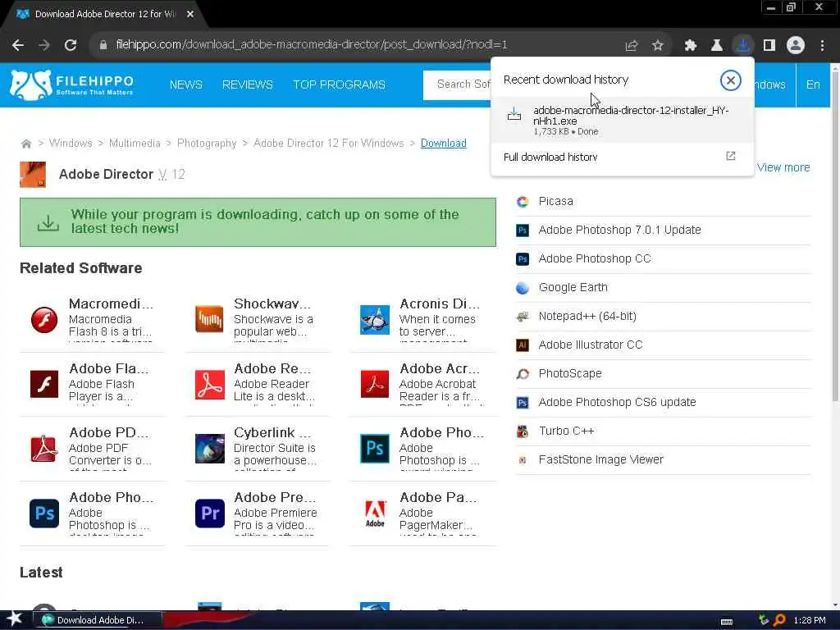Open the side panel icon
Viewport: 840px width, 630px height.
pos(769,45)
